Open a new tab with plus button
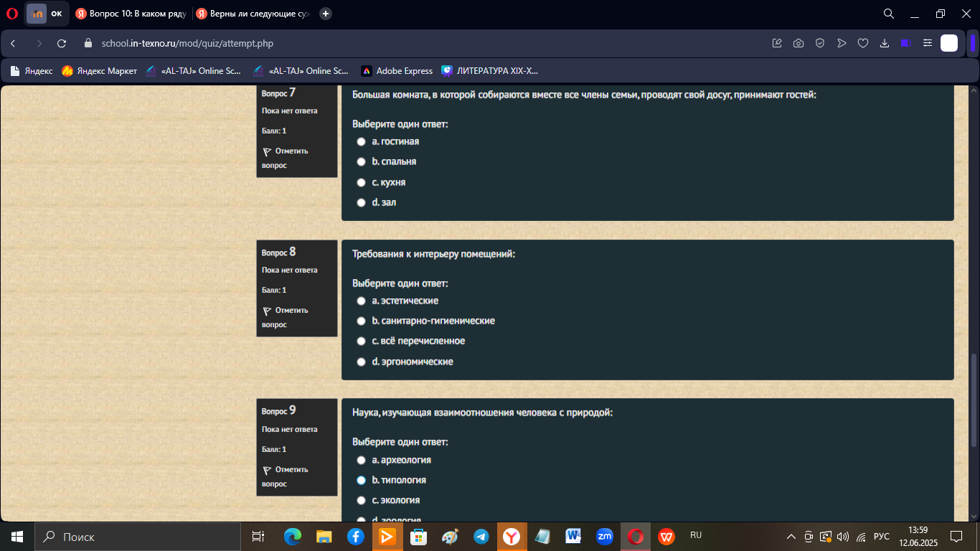The height and width of the screenshot is (551, 980). (x=326, y=14)
